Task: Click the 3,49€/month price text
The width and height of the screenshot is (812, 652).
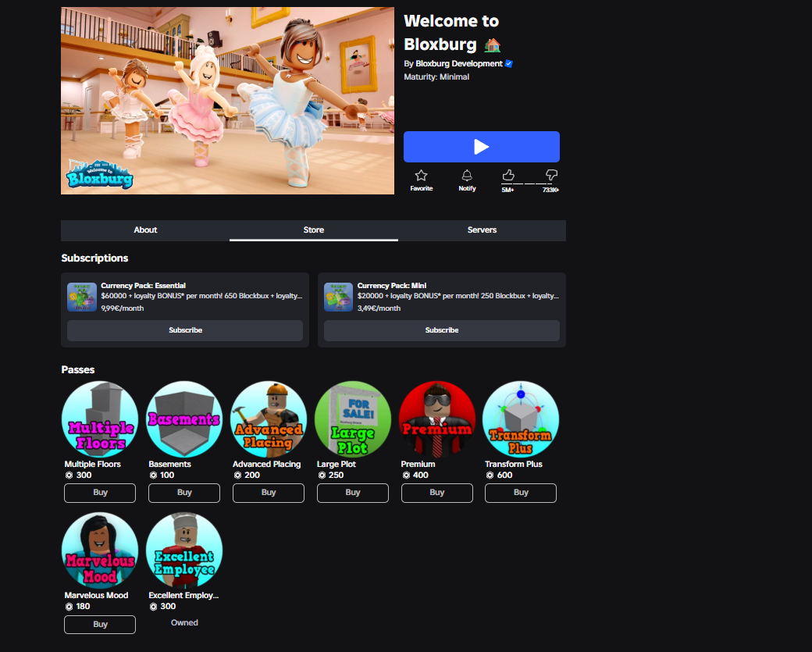Action: (x=379, y=308)
